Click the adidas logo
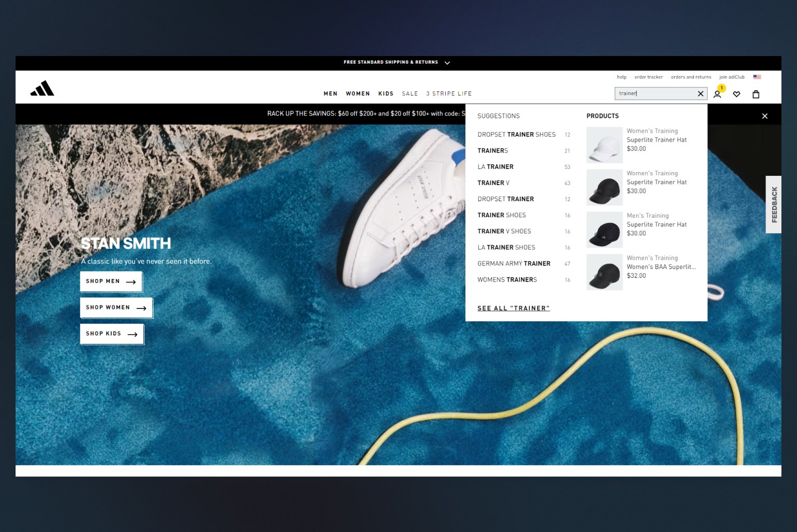 point(42,89)
